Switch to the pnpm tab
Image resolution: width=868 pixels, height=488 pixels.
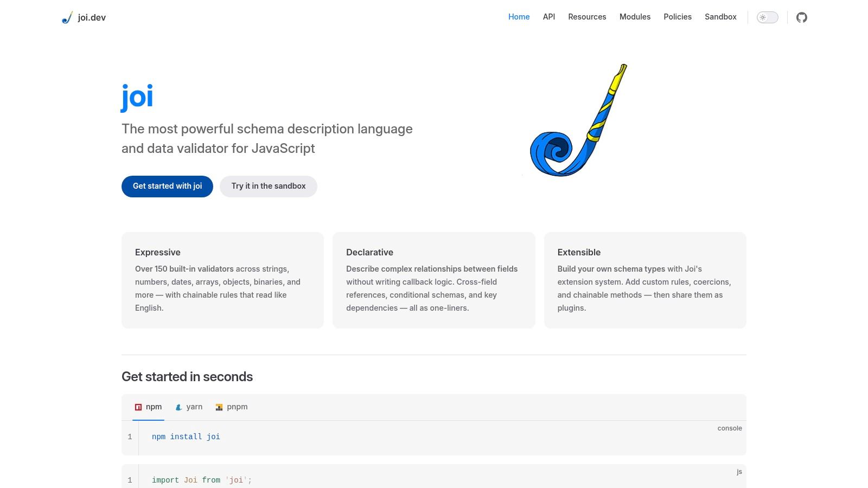[231, 407]
